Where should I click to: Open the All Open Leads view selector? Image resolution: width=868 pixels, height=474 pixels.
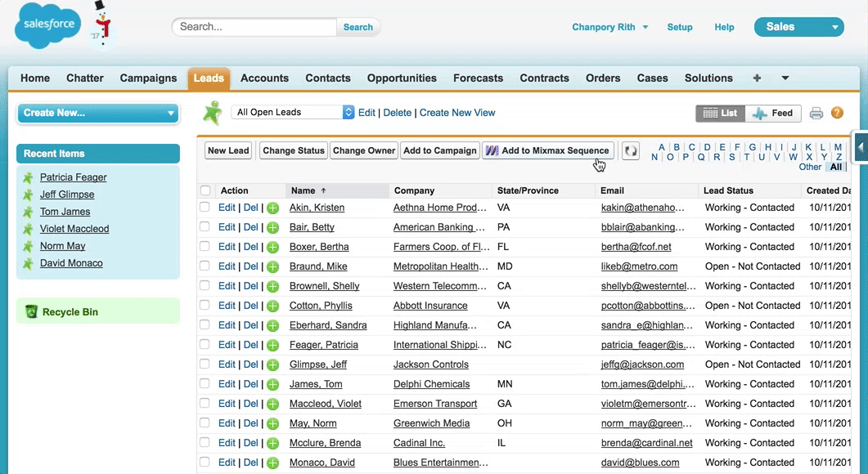[293, 112]
